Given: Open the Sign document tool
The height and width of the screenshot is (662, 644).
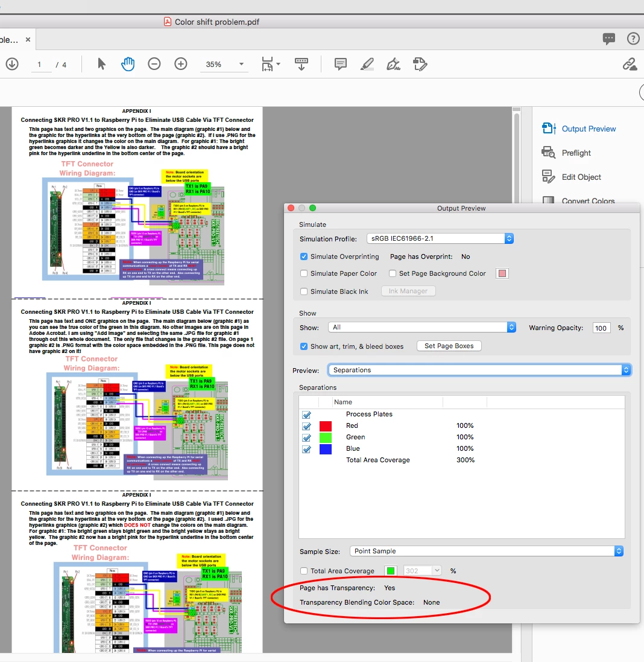Looking at the screenshot, I should point(394,64).
